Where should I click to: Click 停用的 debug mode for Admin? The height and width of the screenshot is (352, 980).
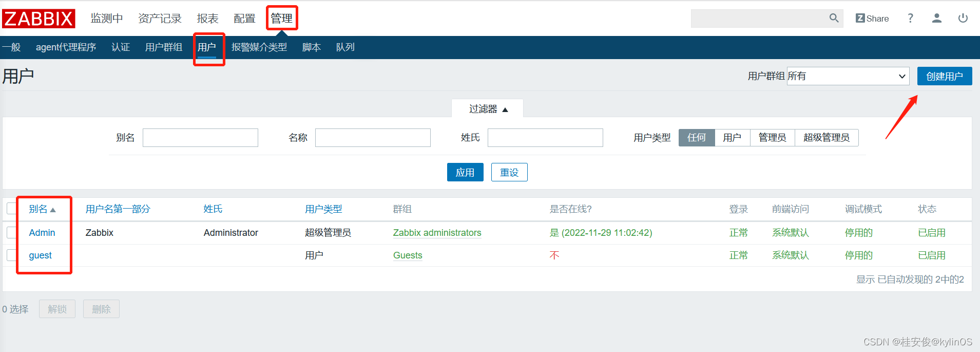pos(859,233)
